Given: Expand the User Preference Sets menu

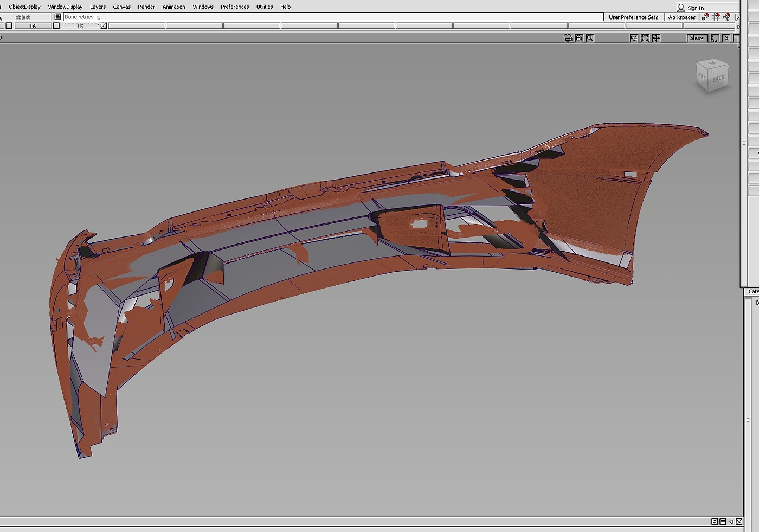Looking at the screenshot, I should [x=633, y=17].
